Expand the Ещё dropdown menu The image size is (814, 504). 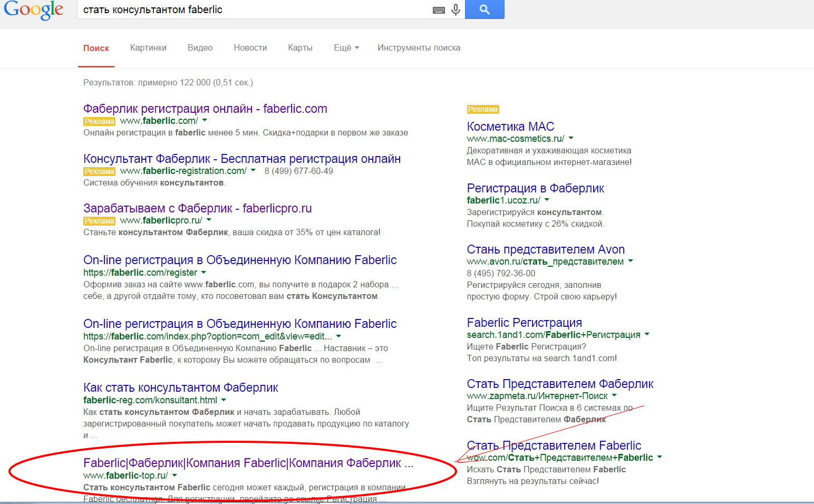[x=346, y=48]
